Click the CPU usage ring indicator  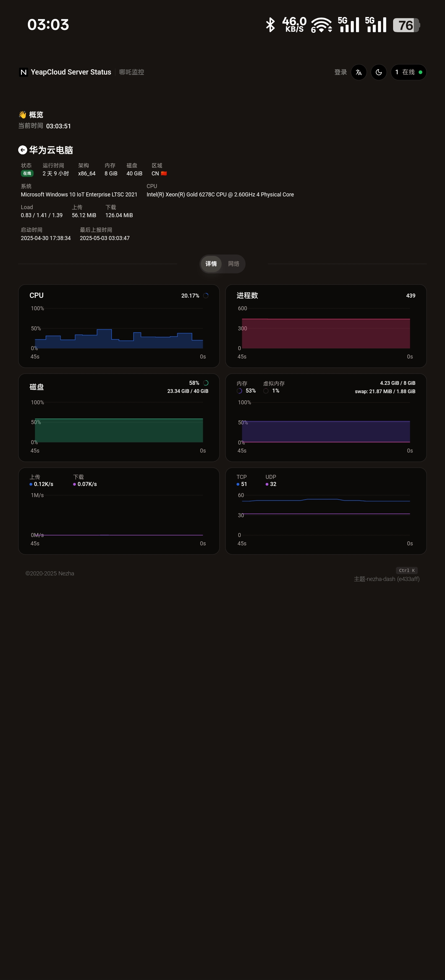pos(206,296)
